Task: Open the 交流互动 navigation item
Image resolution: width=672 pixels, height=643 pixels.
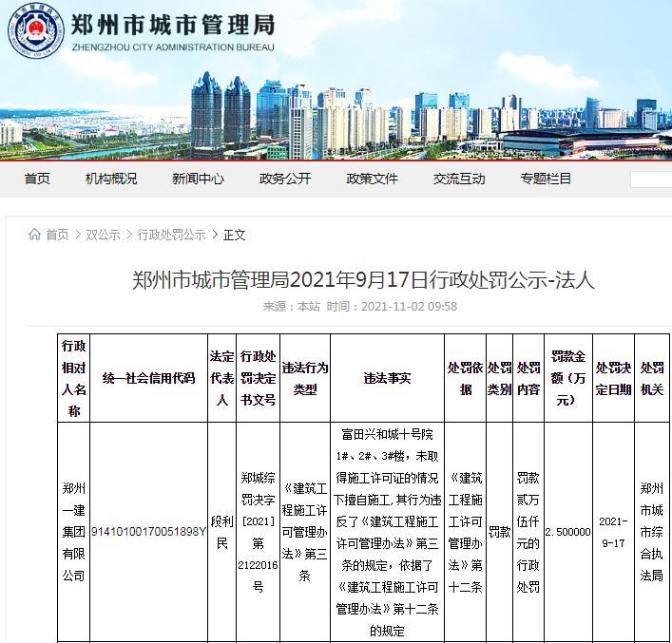Action: pyautogui.click(x=459, y=179)
